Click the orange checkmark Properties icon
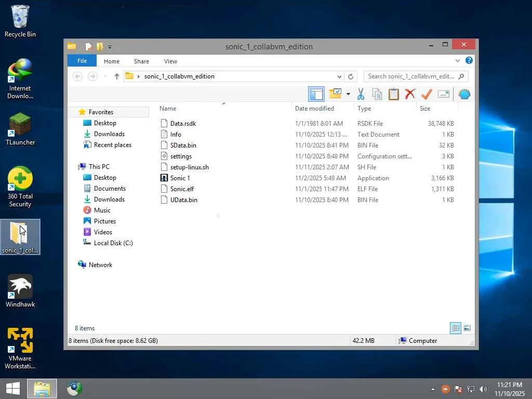Viewport: 532px width, 399px height. 427,94
